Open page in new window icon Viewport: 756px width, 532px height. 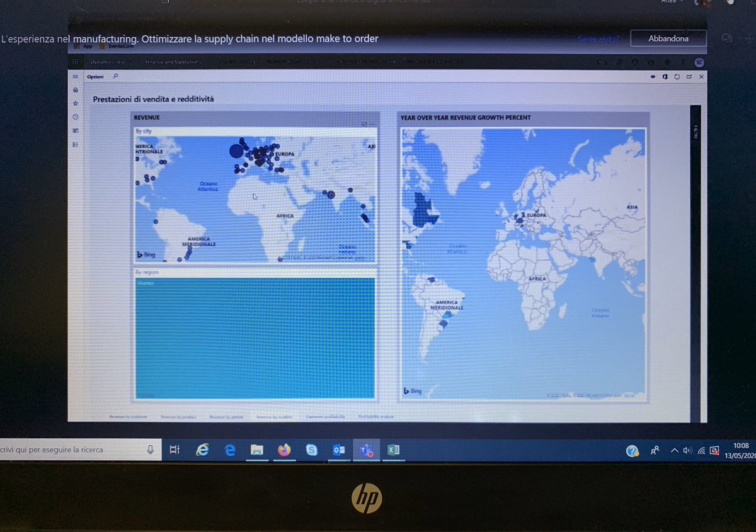click(689, 77)
